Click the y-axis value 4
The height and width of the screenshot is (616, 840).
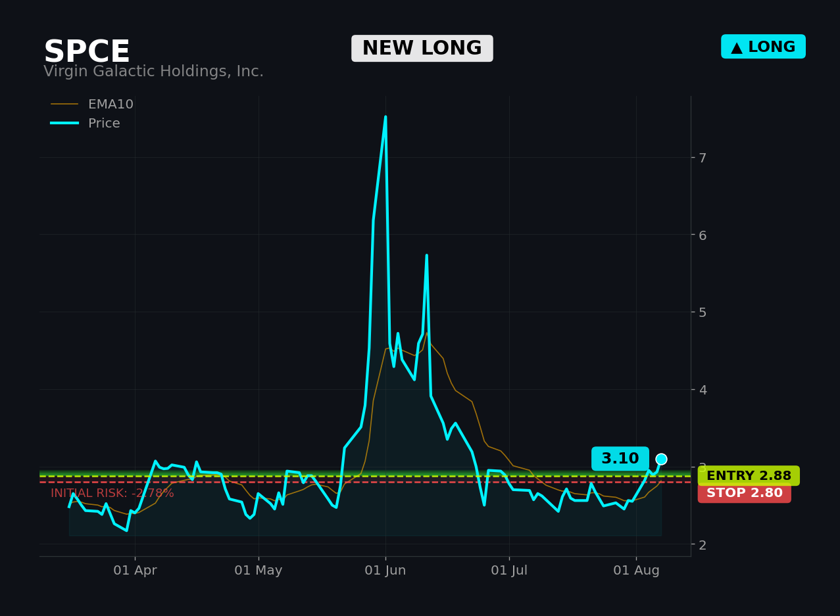click(702, 390)
